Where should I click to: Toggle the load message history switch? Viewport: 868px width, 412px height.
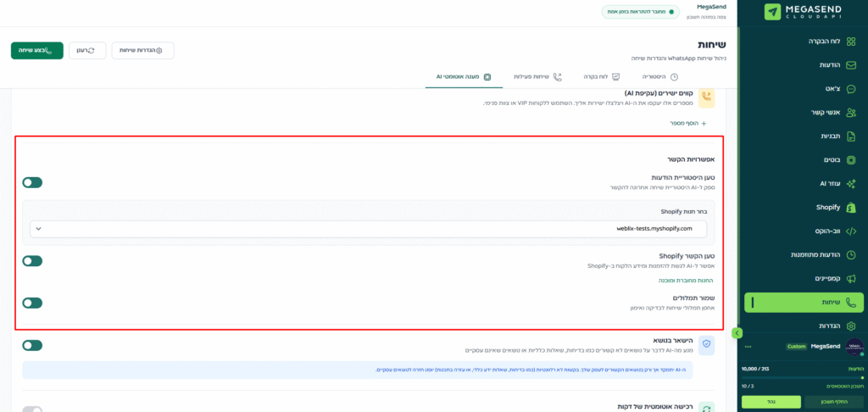pos(32,182)
